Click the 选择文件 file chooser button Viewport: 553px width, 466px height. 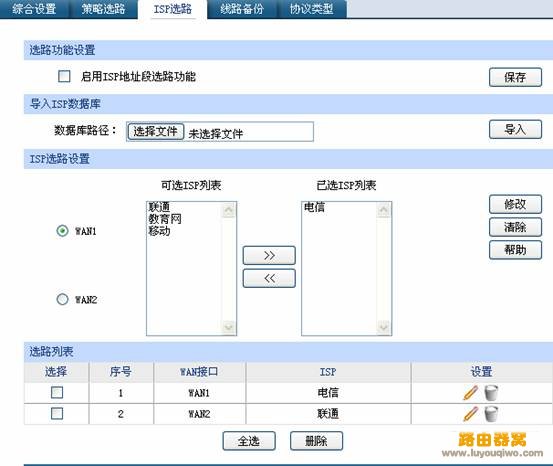pos(155,132)
